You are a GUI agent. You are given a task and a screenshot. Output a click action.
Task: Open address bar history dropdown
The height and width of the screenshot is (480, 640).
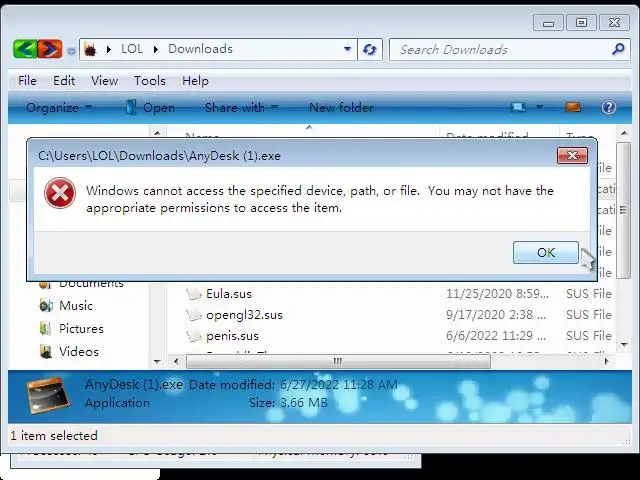coord(347,49)
